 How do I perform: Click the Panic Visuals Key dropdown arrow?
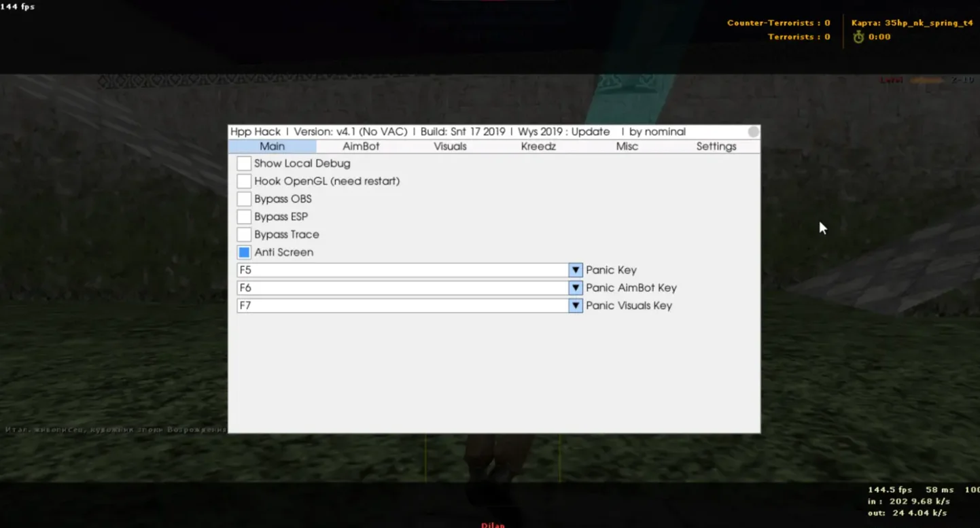pos(576,306)
